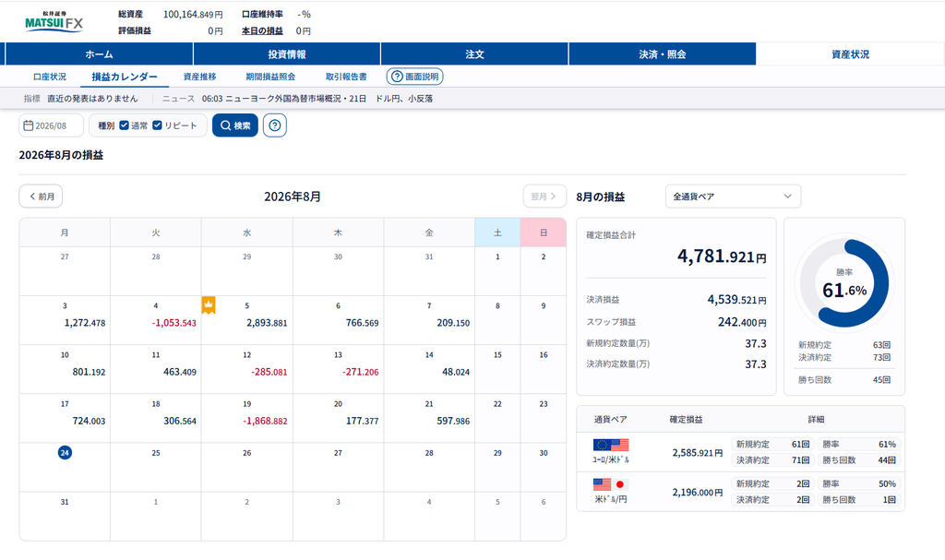Click the crown icon on August 5

point(209,305)
